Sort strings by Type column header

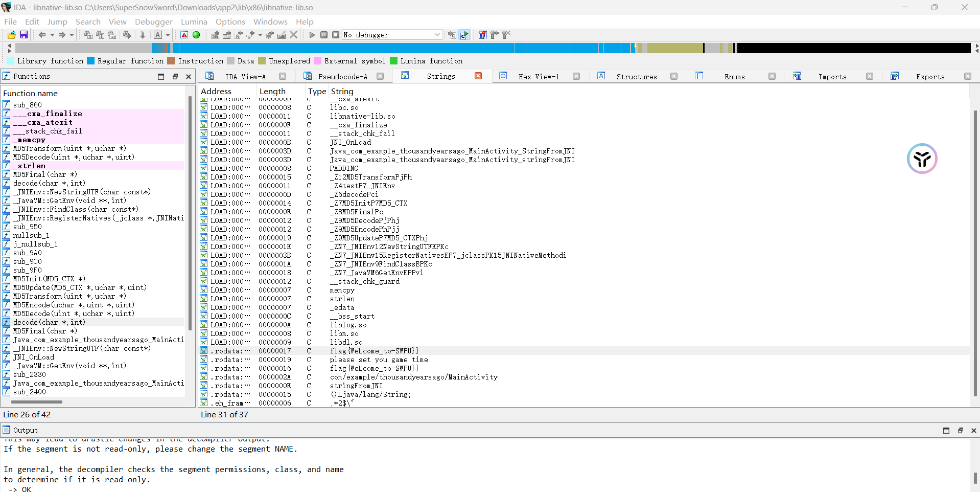pos(317,91)
